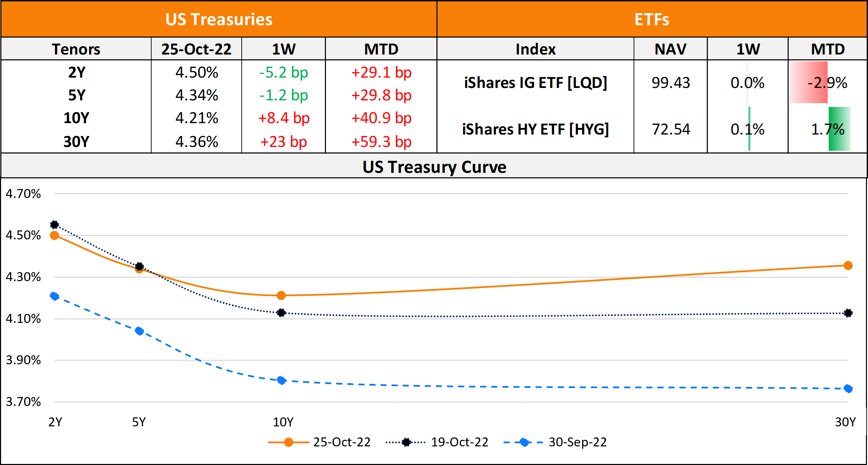This screenshot has height=465, width=868.
Task: Click the blue 10Y data point
Action: pos(281,380)
